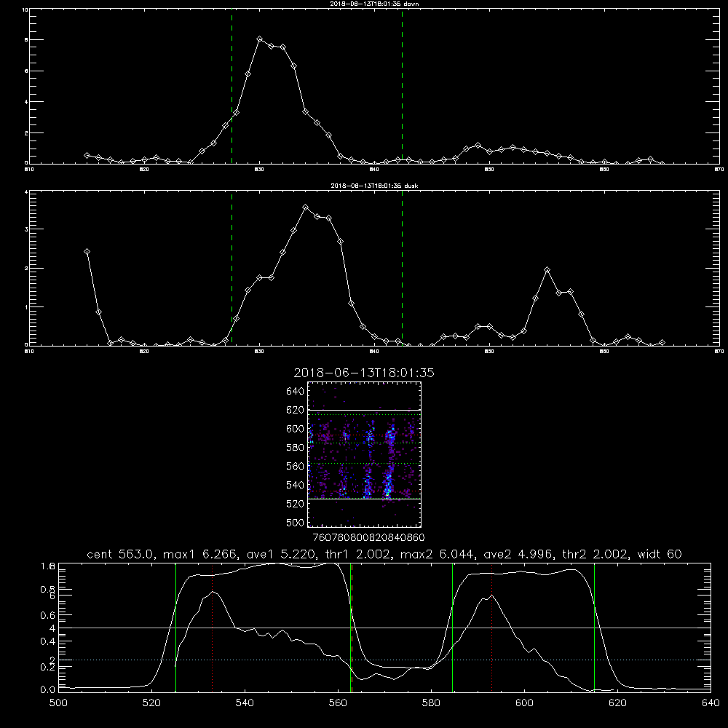Select the first diamond point of the dusk curve
The image size is (728, 728).
(87, 252)
